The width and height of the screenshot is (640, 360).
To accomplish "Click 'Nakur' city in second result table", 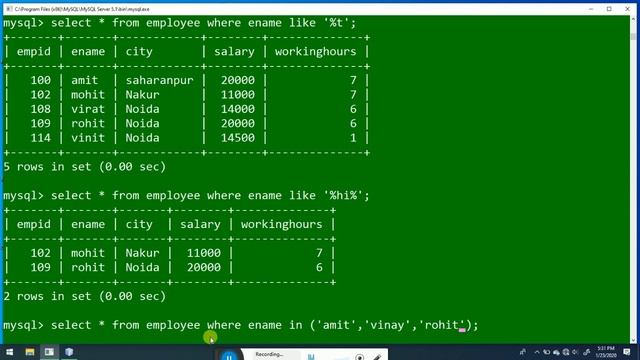I will [142, 253].
